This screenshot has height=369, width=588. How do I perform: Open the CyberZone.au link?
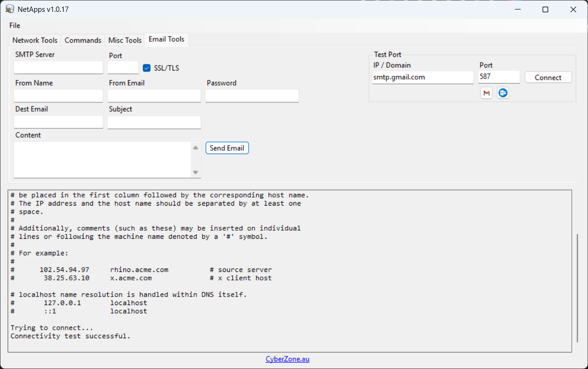click(x=287, y=359)
